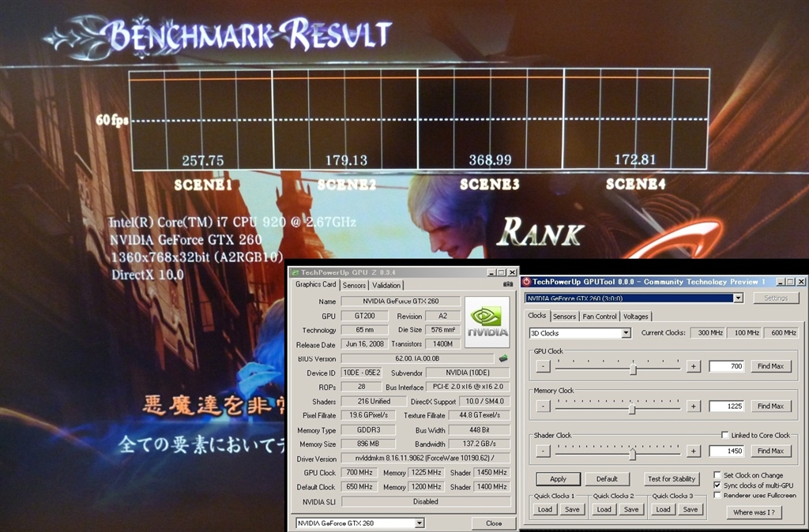
Task: Open GPUTool GPU selection dropdown
Action: 739,298
